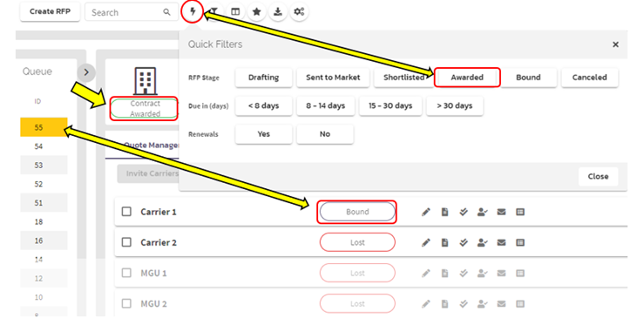Viewport: 644px width, 332px height.
Task: Select the Carrier 2 checkbox
Action: click(x=126, y=242)
